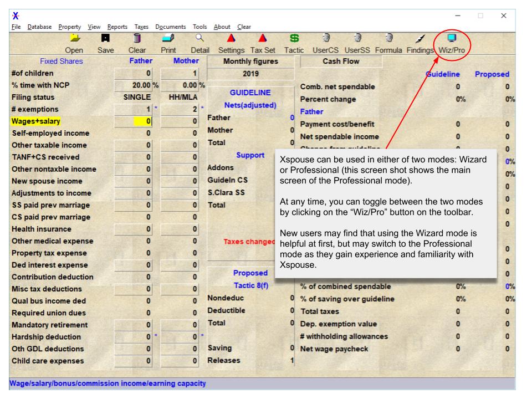Click the Cash Flow button
This screenshot has width=532, height=399.
pos(341,62)
